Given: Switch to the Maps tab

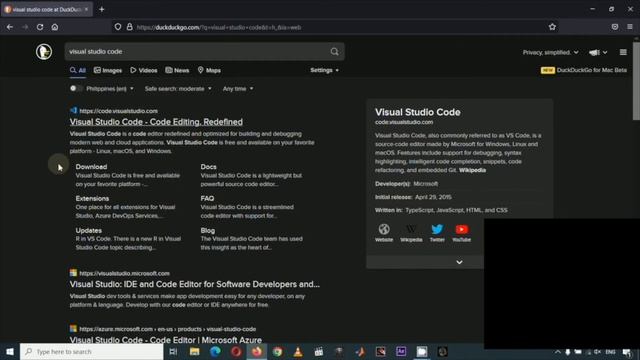Looking at the screenshot, I should pos(209,70).
